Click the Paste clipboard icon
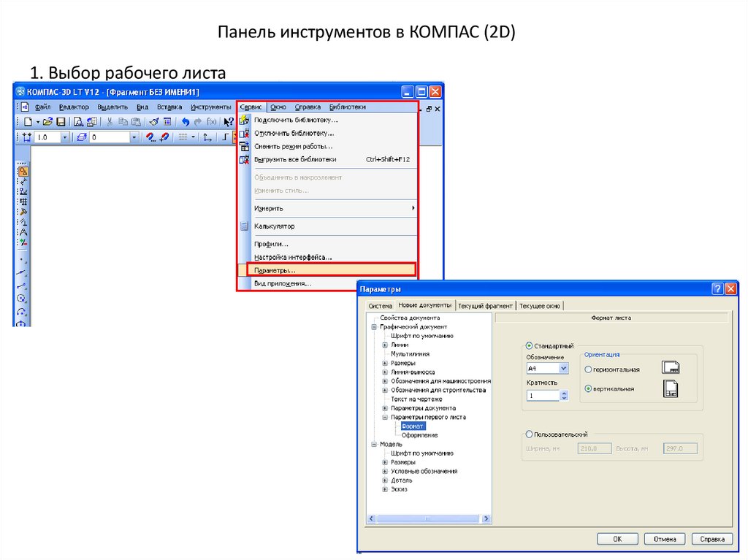Screen dimensions: 748x560 point(136,122)
